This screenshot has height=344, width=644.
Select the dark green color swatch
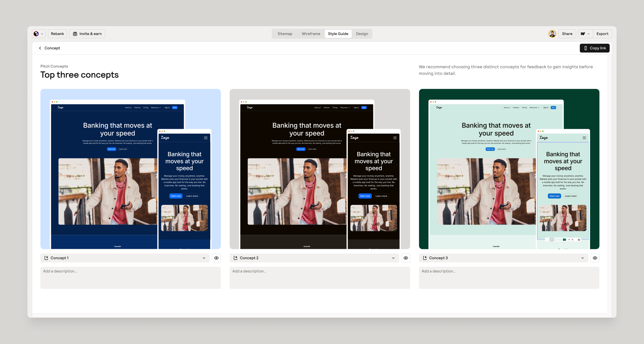(x=565, y=240)
